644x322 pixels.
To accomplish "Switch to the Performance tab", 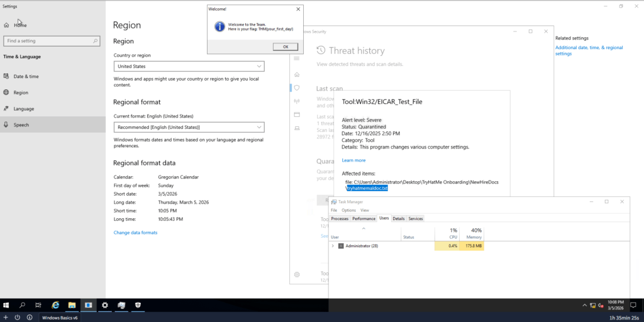I will (364, 218).
